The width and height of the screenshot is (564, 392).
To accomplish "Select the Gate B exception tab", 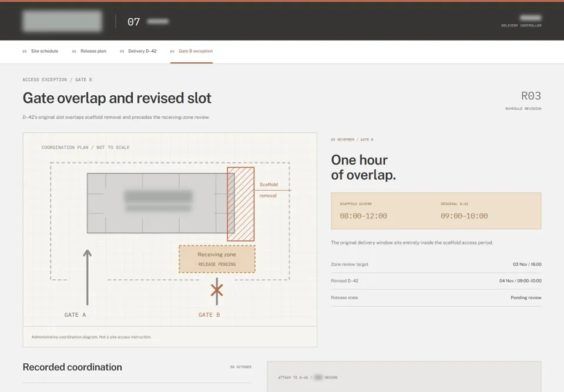I will 192,51.
